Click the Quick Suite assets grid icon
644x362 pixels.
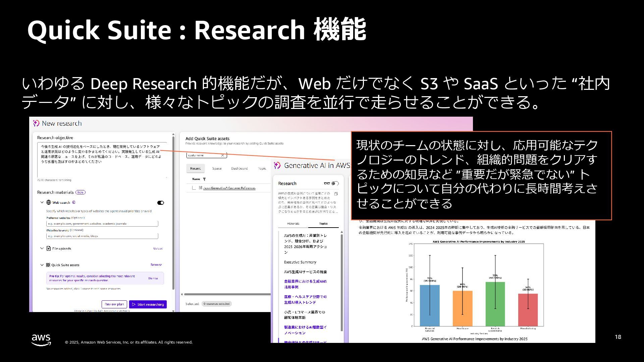[48, 265]
